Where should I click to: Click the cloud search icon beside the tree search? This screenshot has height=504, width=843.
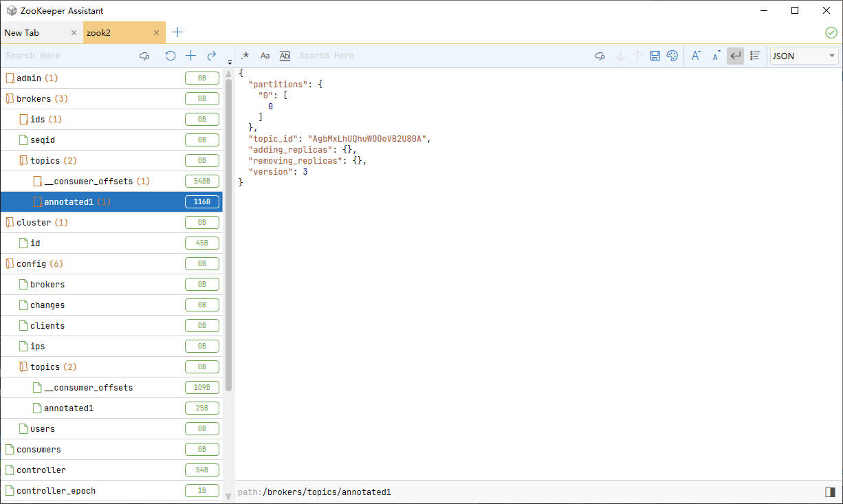[144, 56]
